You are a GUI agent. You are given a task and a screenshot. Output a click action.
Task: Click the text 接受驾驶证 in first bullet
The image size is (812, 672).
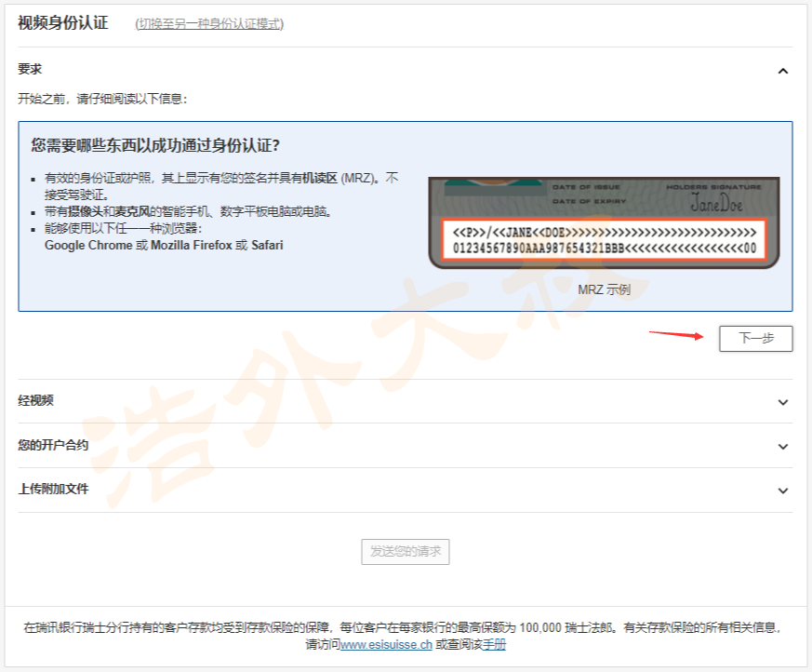click(75, 195)
